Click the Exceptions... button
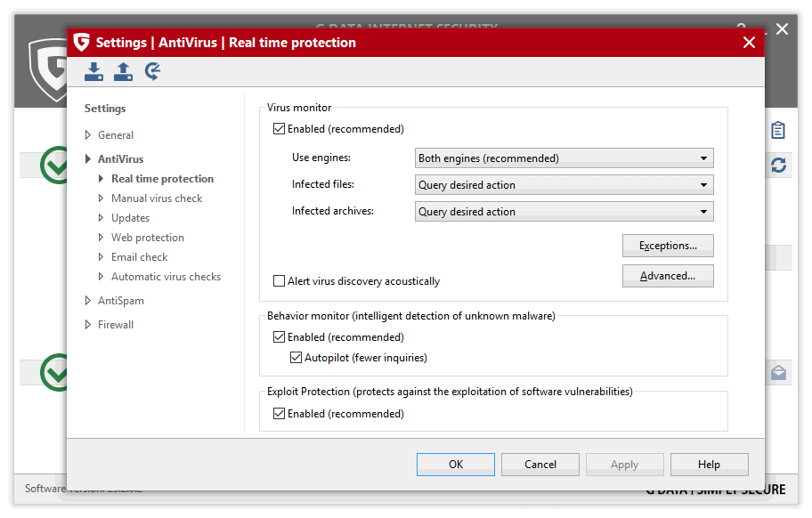This screenshot has height=518, width=812. pyautogui.click(x=668, y=246)
